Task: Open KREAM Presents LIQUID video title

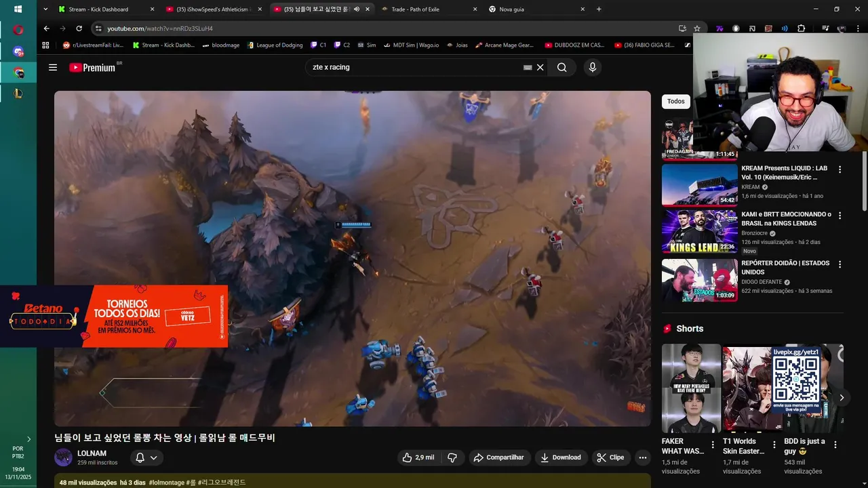Action: pyautogui.click(x=785, y=173)
